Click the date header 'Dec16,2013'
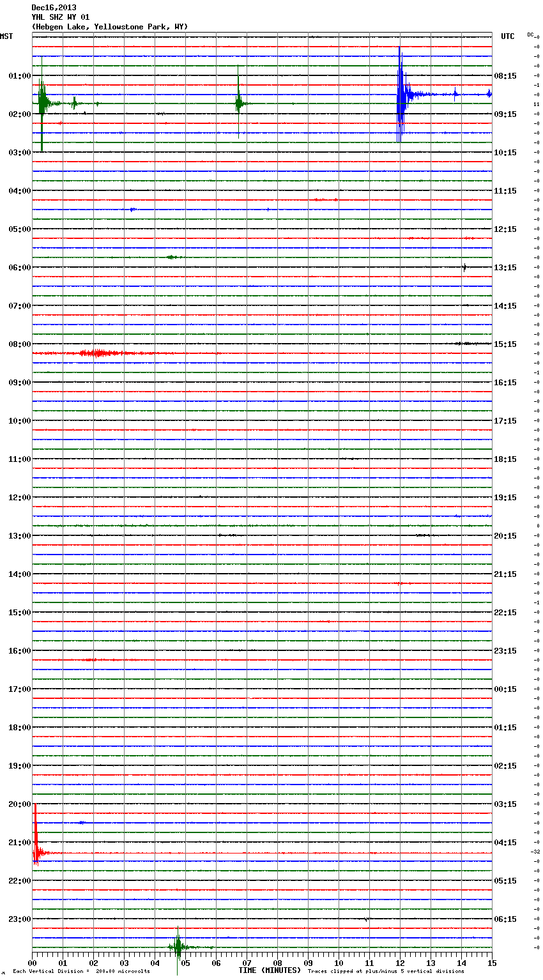Image resolution: width=543 pixels, height=980 pixels. [54, 8]
